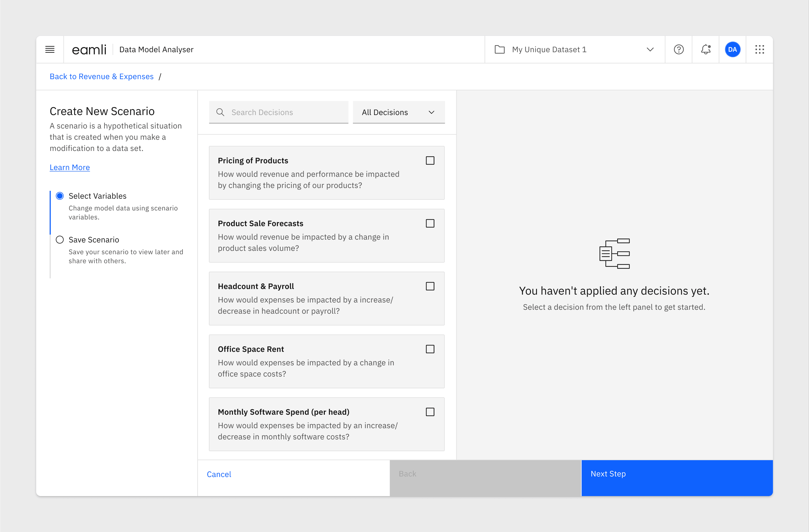Open the hamburger navigation menu
Image resolution: width=809 pixels, height=532 pixels.
(50, 50)
